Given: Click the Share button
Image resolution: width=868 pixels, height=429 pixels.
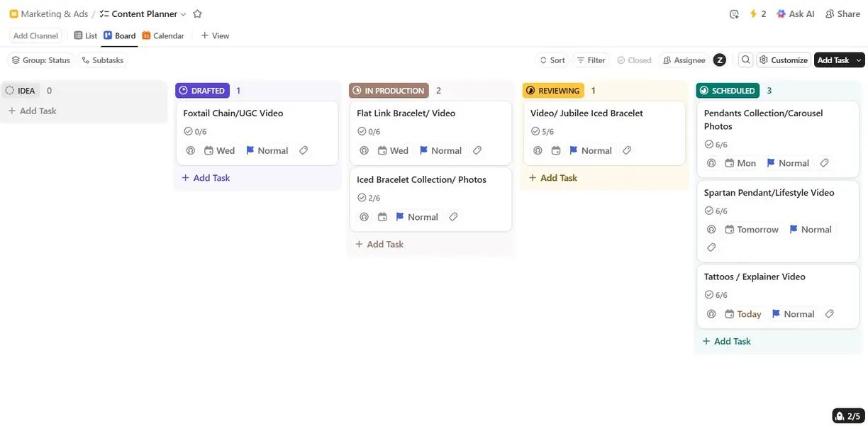Looking at the screenshot, I should [x=842, y=13].
